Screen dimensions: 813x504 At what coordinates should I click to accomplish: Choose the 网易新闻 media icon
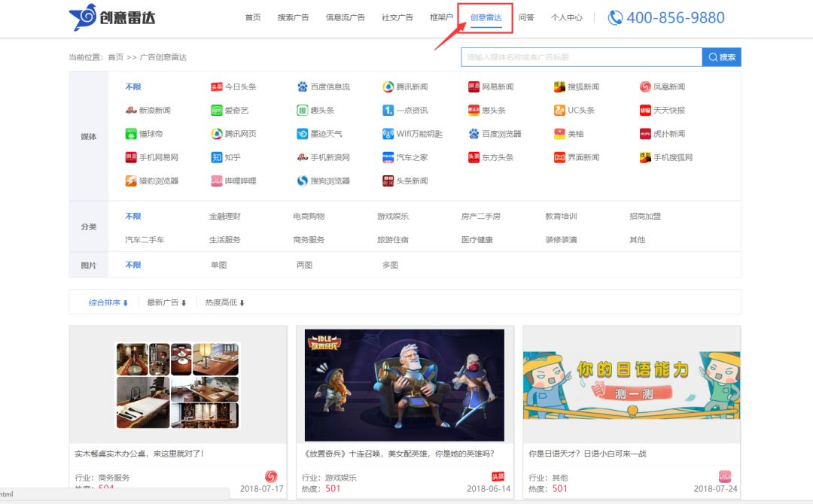474,87
